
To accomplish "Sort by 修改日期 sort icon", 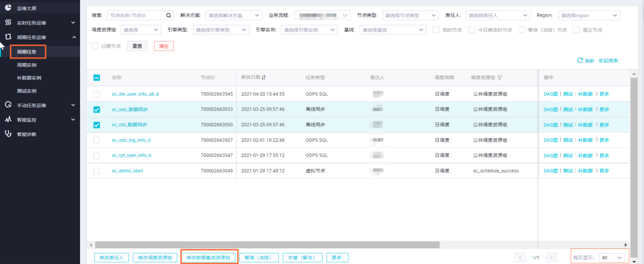I will (264, 78).
